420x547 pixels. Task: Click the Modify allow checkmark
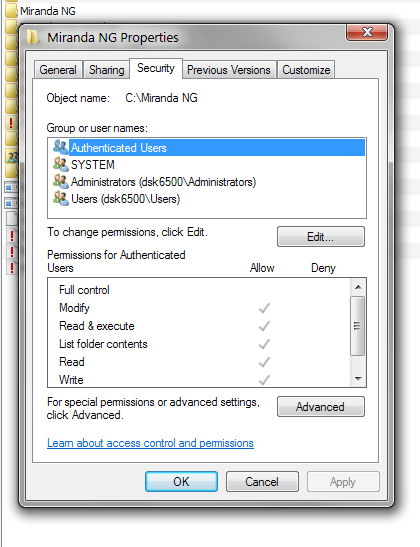tap(264, 308)
